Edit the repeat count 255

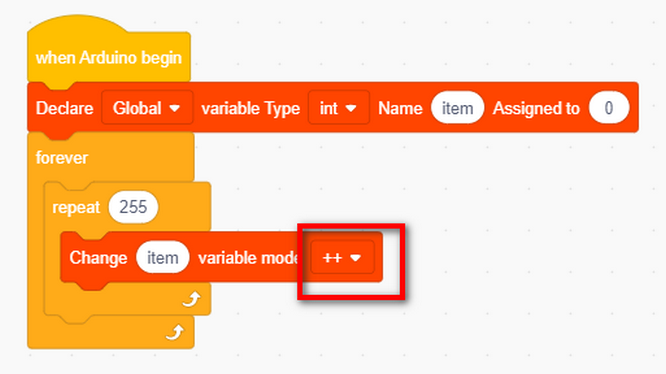pyautogui.click(x=133, y=207)
